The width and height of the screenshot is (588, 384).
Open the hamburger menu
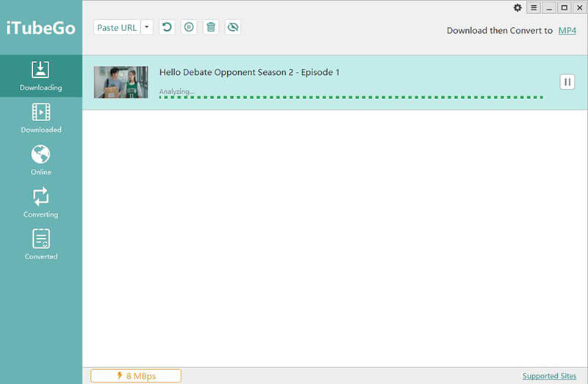pos(534,8)
